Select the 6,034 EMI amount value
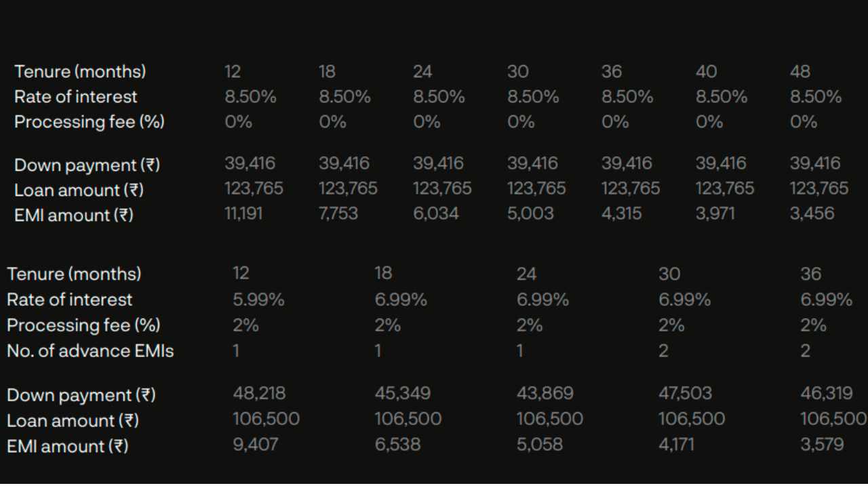This screenshot has height=488, width=868. (x=435, y=214)
